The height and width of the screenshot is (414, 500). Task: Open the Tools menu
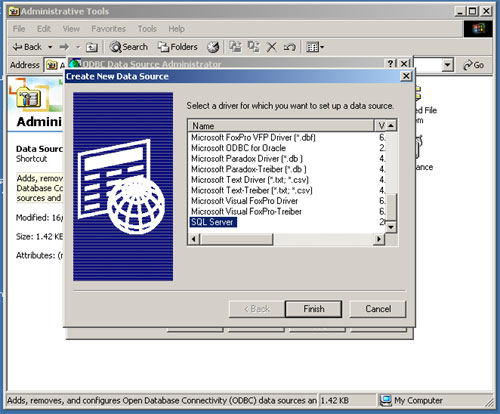[x=147, y=29]
